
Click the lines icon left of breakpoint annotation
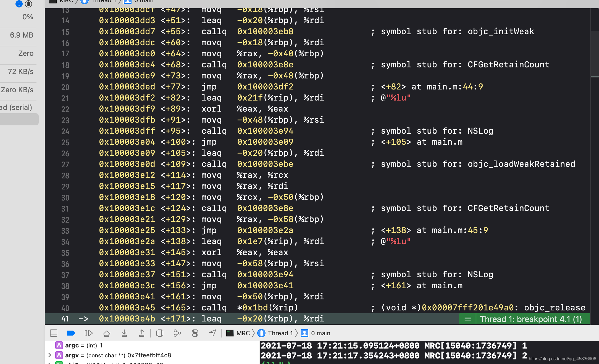click(x=467, y=319)
